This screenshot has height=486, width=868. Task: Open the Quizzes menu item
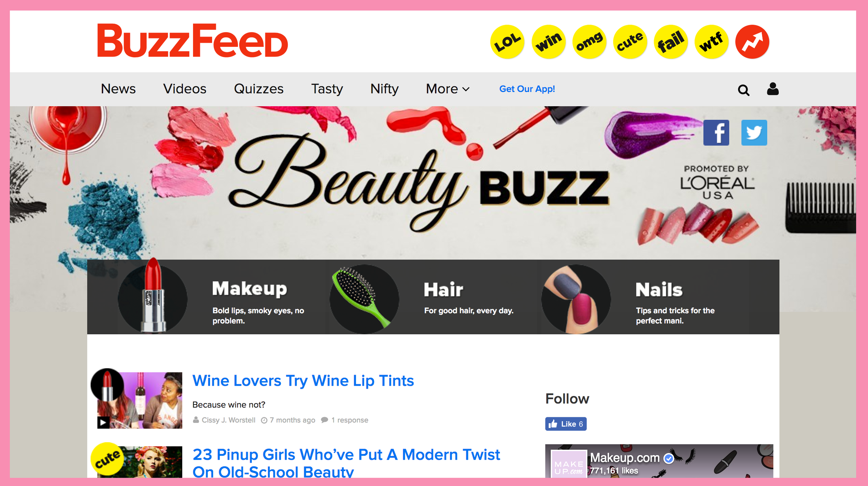pos(259,89)
